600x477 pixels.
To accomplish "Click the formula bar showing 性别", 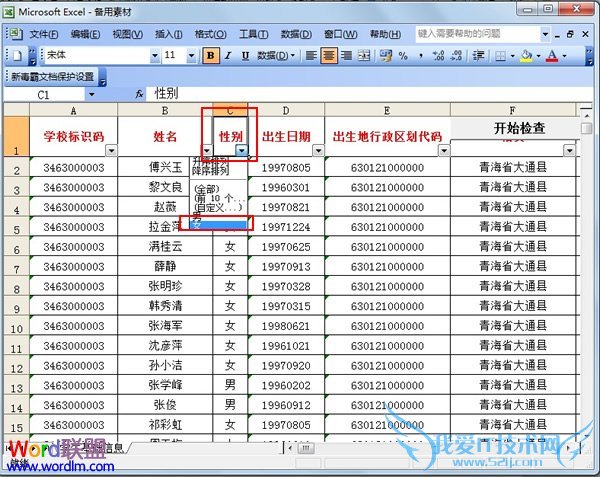I will tap(369, 94).
